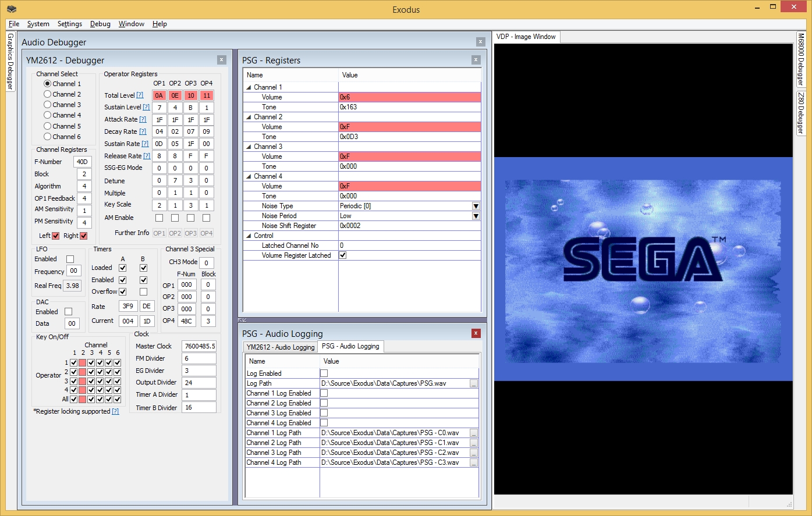Image resolution: width=812 pixels, height=516 pixels.
Task: Click the red Channel 1 Volume value cell
Action: (x=409, y=97)
